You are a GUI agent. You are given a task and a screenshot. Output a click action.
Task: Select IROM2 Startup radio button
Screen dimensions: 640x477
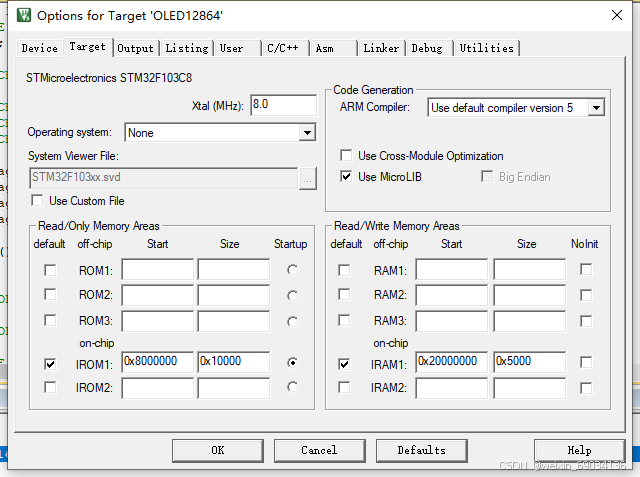pyautogui.click(x=292, y=387)
